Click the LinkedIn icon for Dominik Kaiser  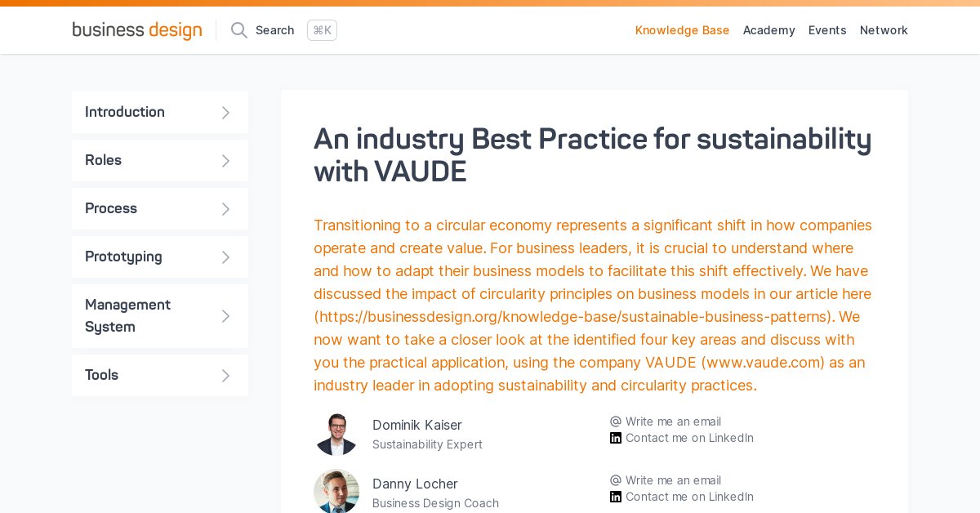616,438
